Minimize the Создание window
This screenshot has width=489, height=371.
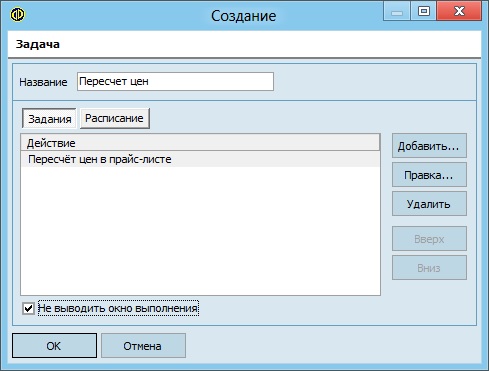(x=397, y=11)
